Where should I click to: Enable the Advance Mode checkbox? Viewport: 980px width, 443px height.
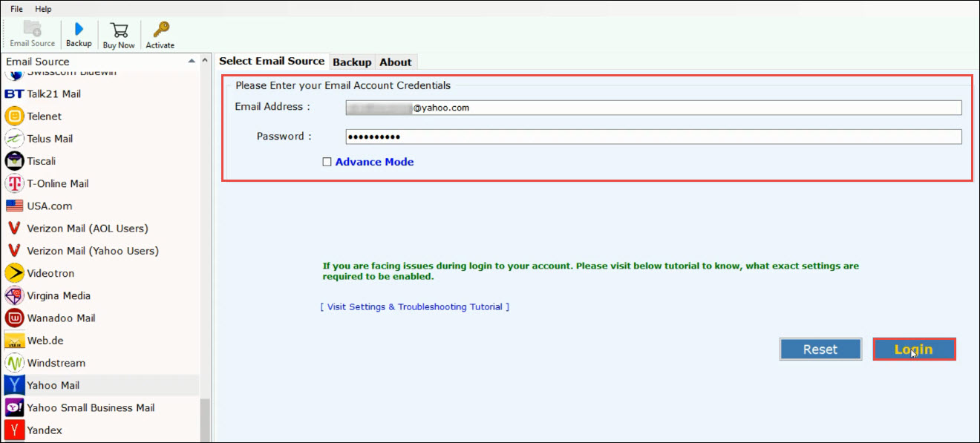[x=327, y=162]
